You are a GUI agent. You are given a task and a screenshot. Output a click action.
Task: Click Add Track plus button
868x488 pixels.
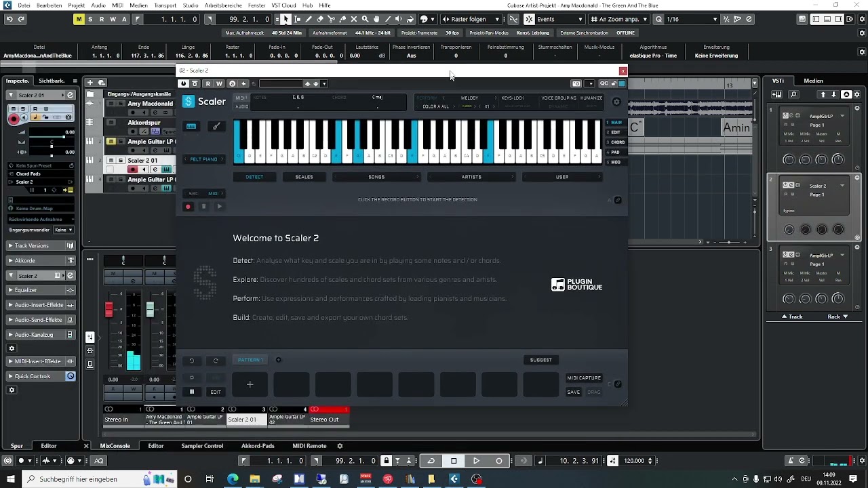tap(90, 82)
